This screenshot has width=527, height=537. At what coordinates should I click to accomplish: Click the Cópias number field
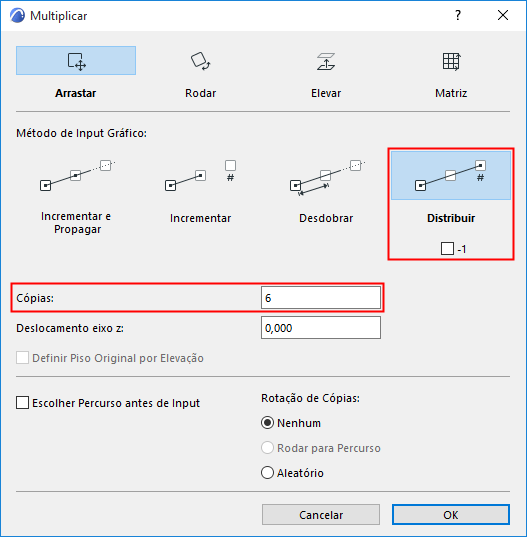[321, 298]
